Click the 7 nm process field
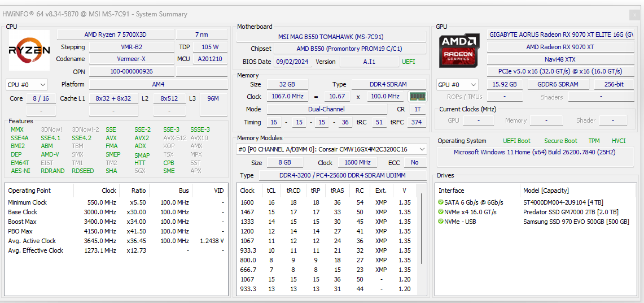This screenshot has height=303, width=644. (x=201, y=34)
